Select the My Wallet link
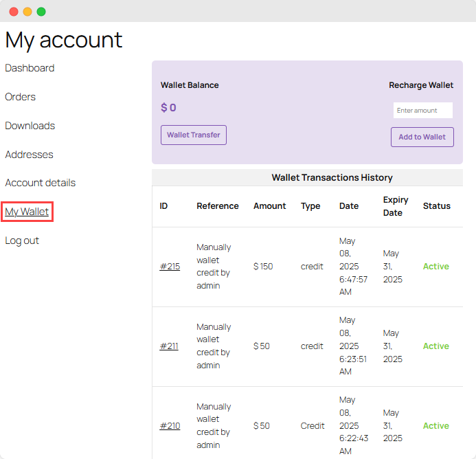The height and width of the screenshot is (459, 476). 27,212
